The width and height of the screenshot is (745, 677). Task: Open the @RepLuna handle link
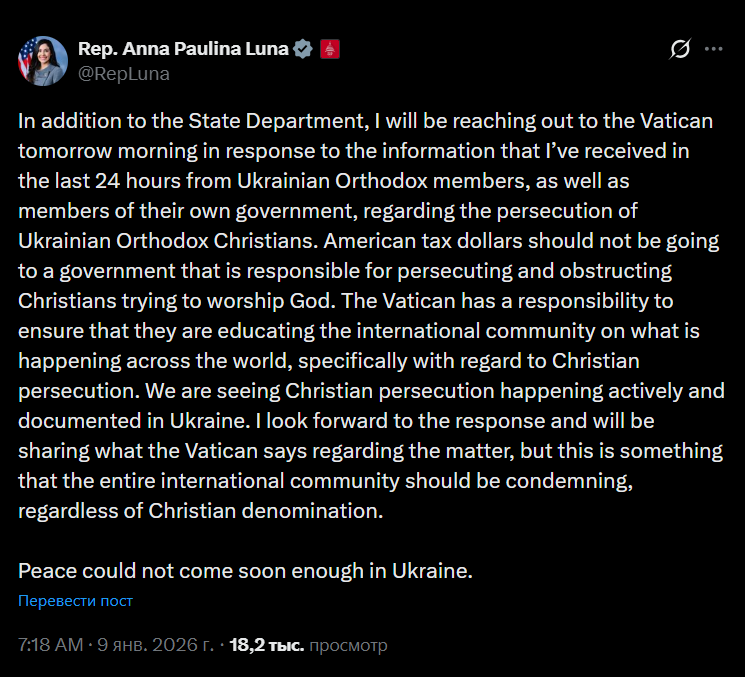point(124,73)
